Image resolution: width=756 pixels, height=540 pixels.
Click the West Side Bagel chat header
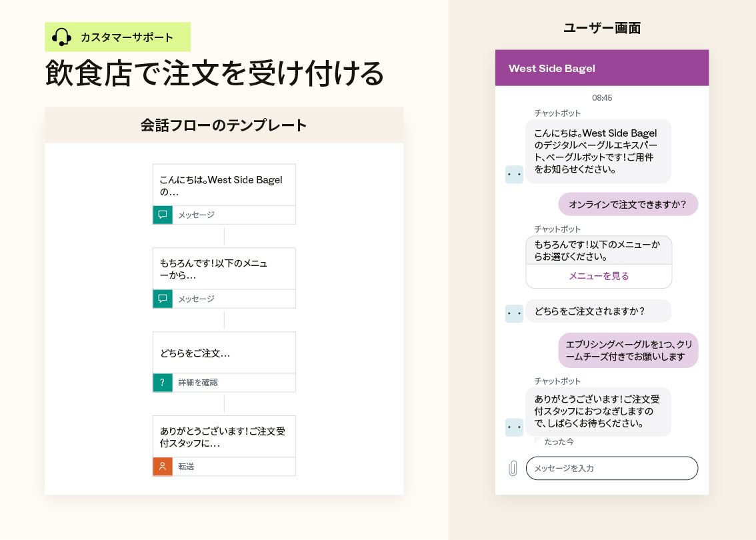coord(601,68)
